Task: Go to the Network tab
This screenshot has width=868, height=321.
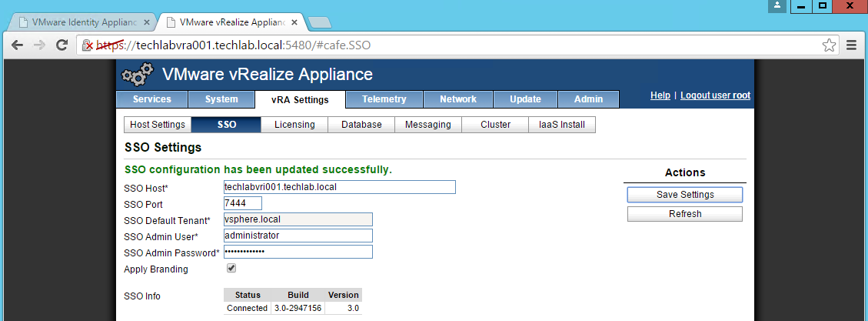Action: pos(457,99)
